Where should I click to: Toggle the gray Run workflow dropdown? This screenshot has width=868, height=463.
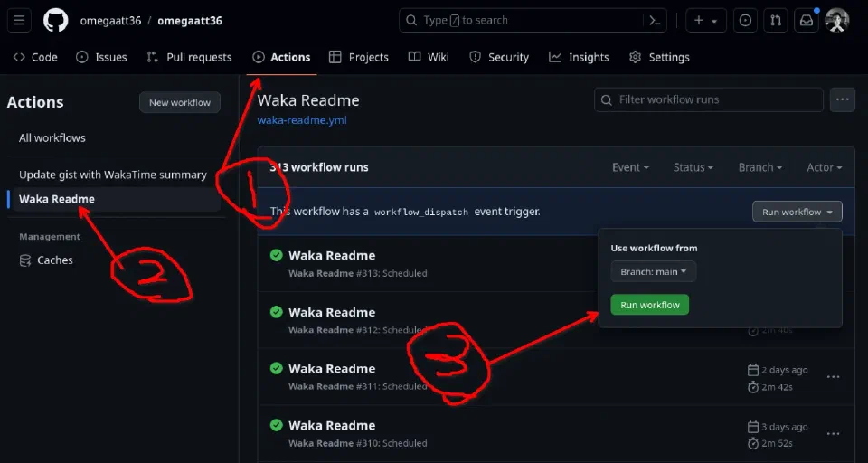(x=797, y=212)
